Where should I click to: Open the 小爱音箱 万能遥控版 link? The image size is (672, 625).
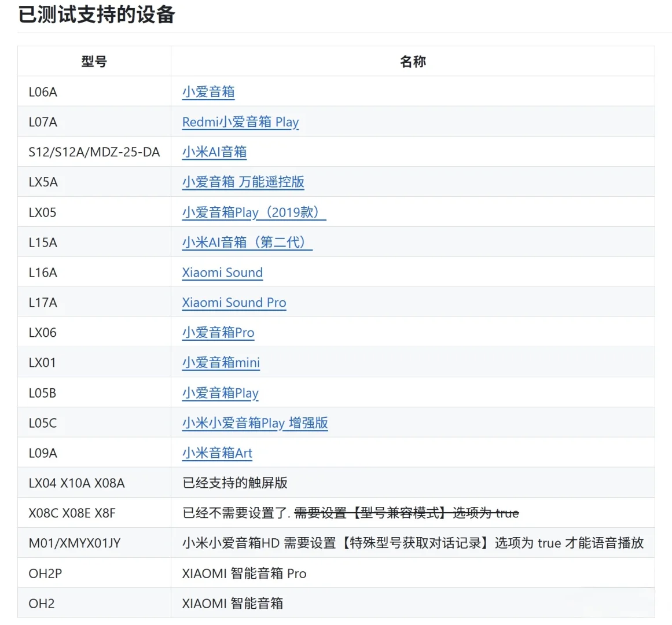coord(244,182)
